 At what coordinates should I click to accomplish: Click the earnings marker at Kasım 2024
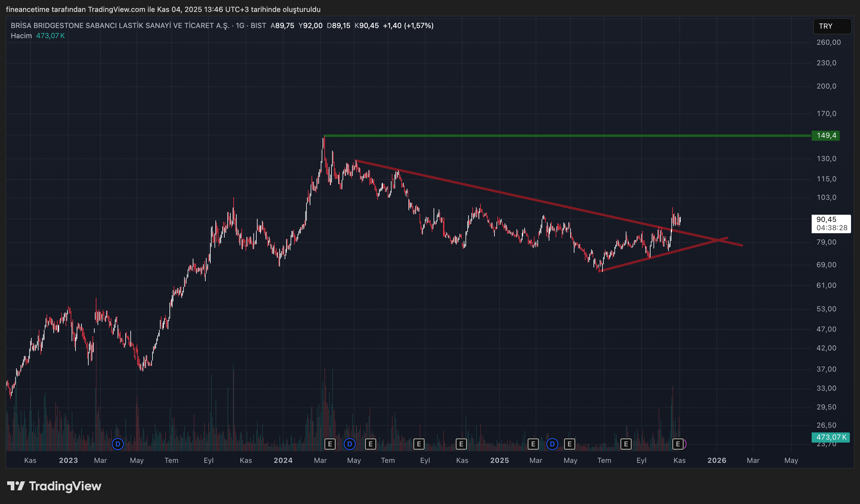click(461, 444)
